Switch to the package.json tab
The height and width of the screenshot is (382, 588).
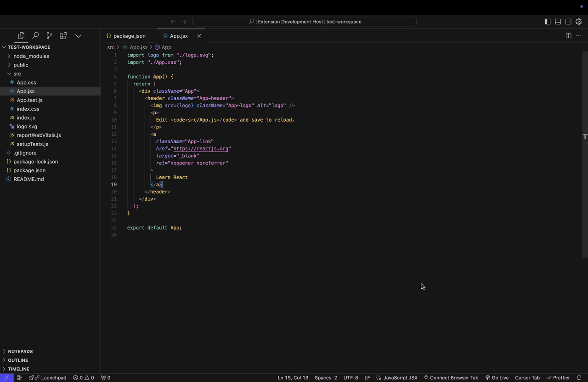tap(129, 36)
